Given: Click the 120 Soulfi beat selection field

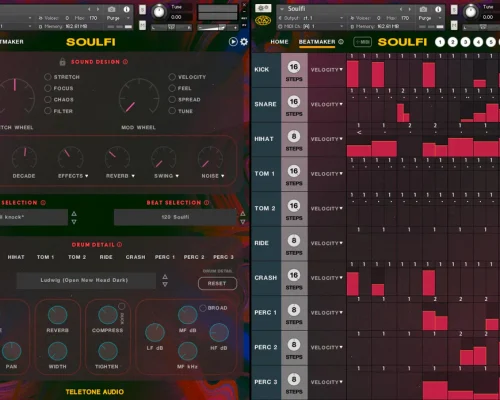Looking at the screenshot, I should point(175,217).
